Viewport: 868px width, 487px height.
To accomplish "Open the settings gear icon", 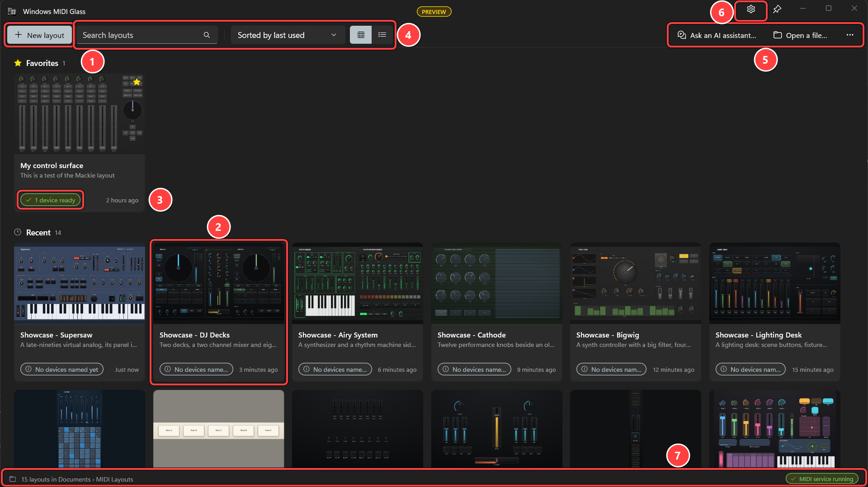I will [x=751, y=9].
